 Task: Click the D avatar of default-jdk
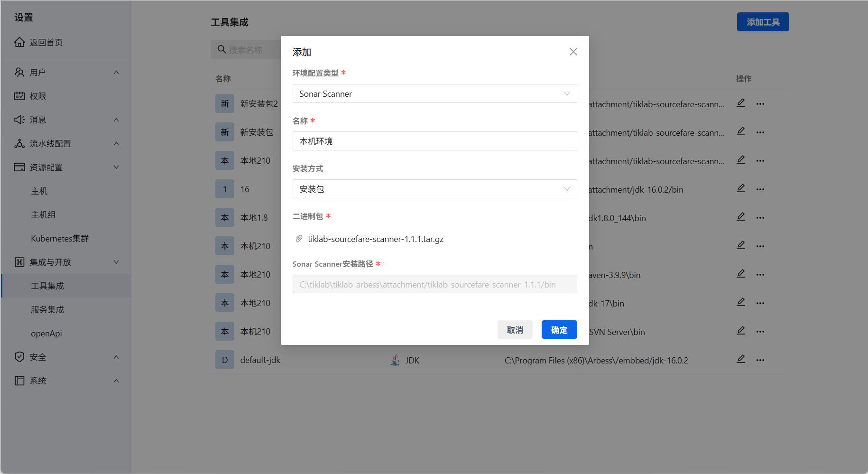pos(225,360)
